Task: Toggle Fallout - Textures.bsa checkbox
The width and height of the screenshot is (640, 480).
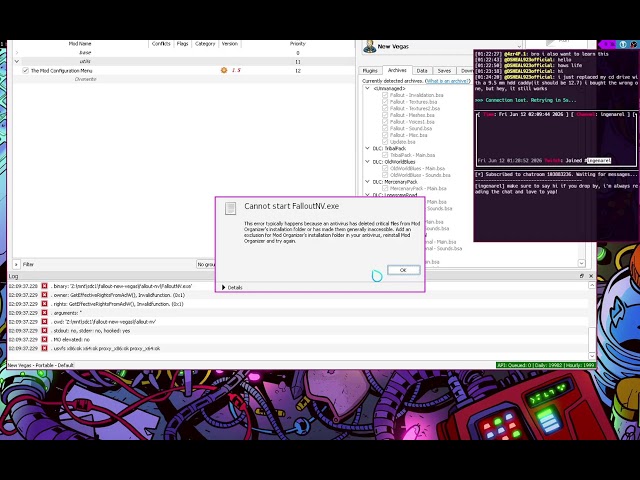Action: point(385,102)
